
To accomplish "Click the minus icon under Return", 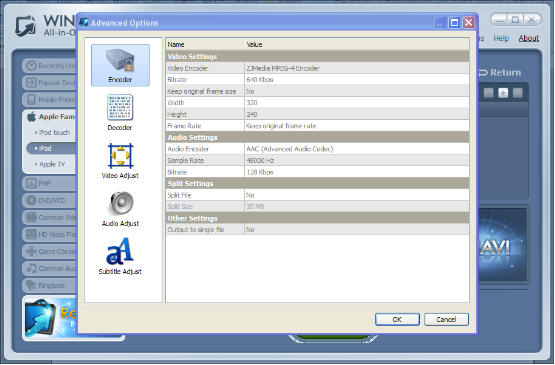I will [x=517, y=93].
